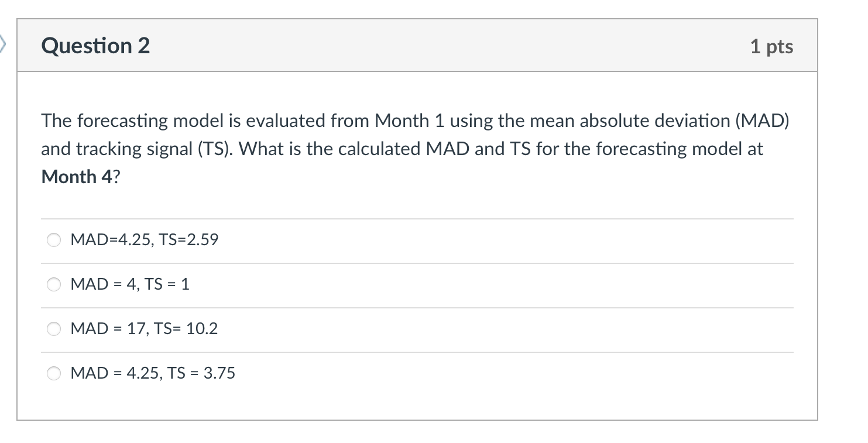Click the answer text MAD = 4, TS = 1
The image size is (868, 443).
129,284
